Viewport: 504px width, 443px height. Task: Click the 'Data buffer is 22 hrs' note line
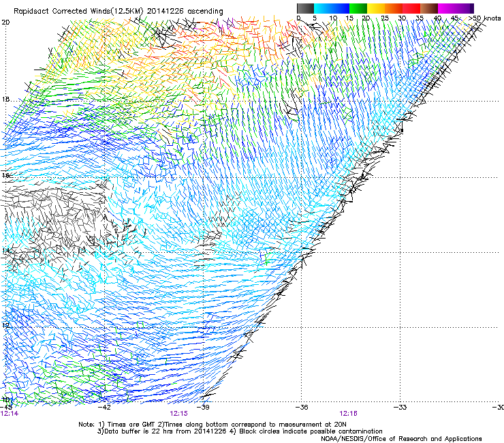240,431
